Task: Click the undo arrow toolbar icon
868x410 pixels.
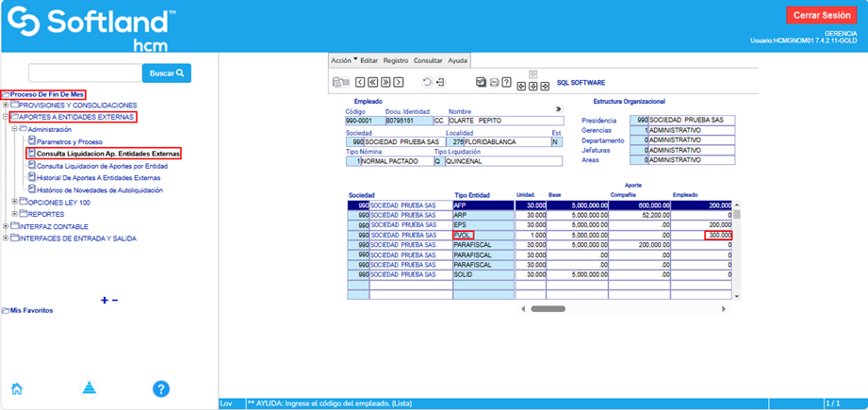Action: coord(427,83)
